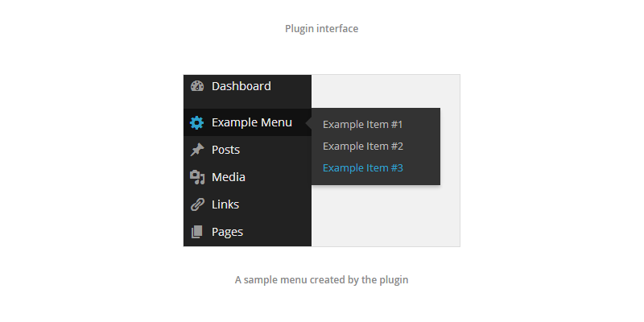644x322 pixels.
Task: Choose Example Item #2 in submenu
Action: click(x=362, y=147)
